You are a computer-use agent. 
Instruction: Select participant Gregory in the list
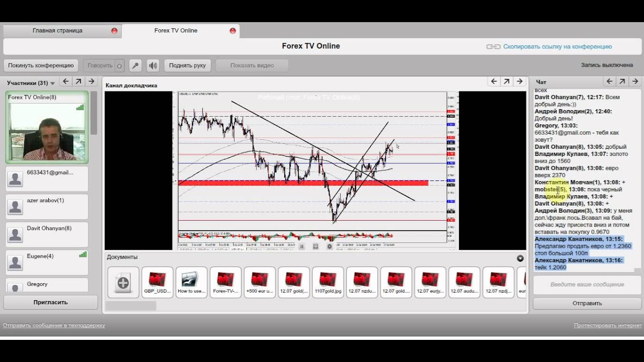coord(47,285)
